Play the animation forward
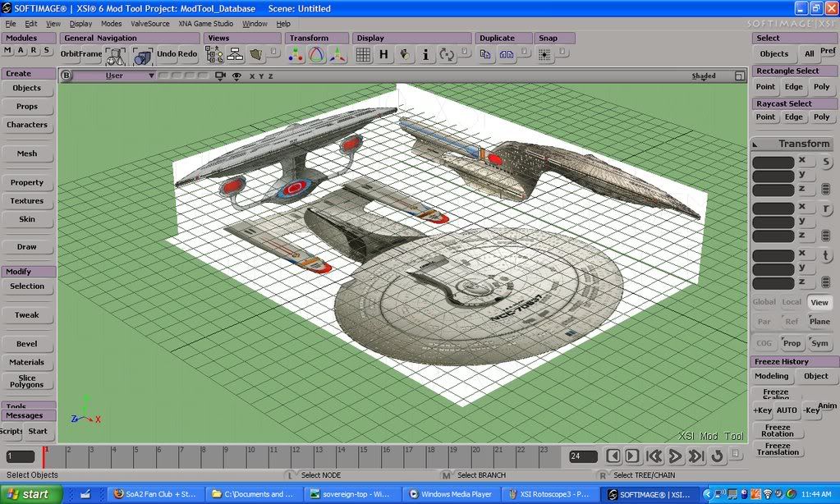Screen dimensions: 840x504 tap(675, 456)
